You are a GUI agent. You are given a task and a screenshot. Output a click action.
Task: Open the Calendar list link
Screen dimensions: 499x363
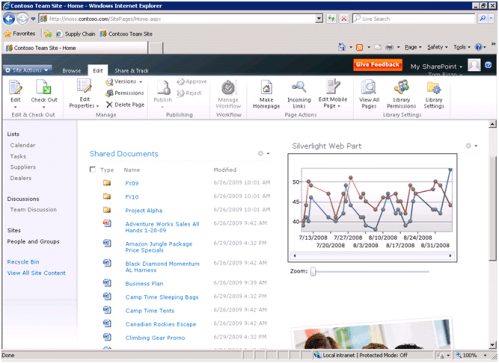23,145
